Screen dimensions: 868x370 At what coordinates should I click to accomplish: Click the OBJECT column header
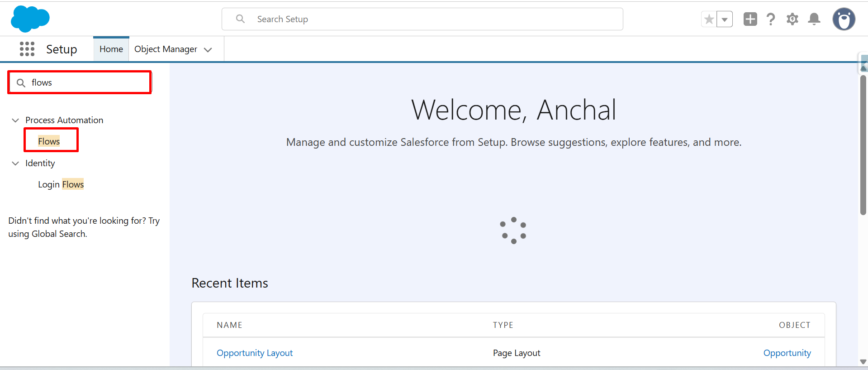[795, 325]
